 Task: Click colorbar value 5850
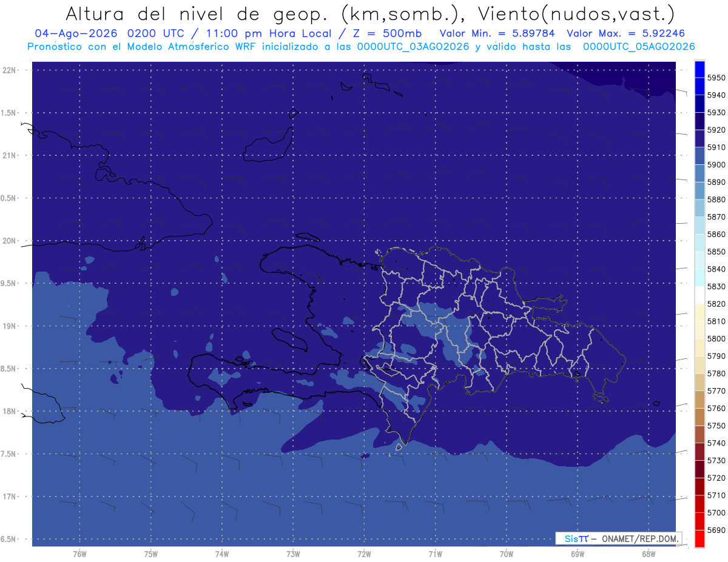coord(716,252)
